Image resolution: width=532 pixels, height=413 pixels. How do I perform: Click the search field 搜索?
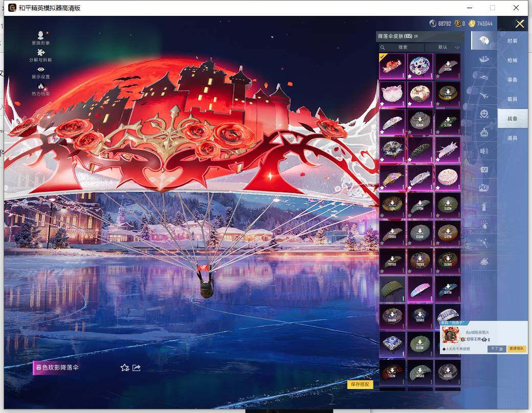pos(402,47)
